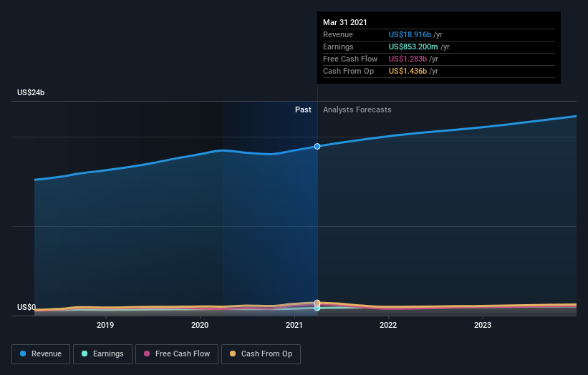
Task: Click the US$853.200m earnings value
Action: (413, 47)
